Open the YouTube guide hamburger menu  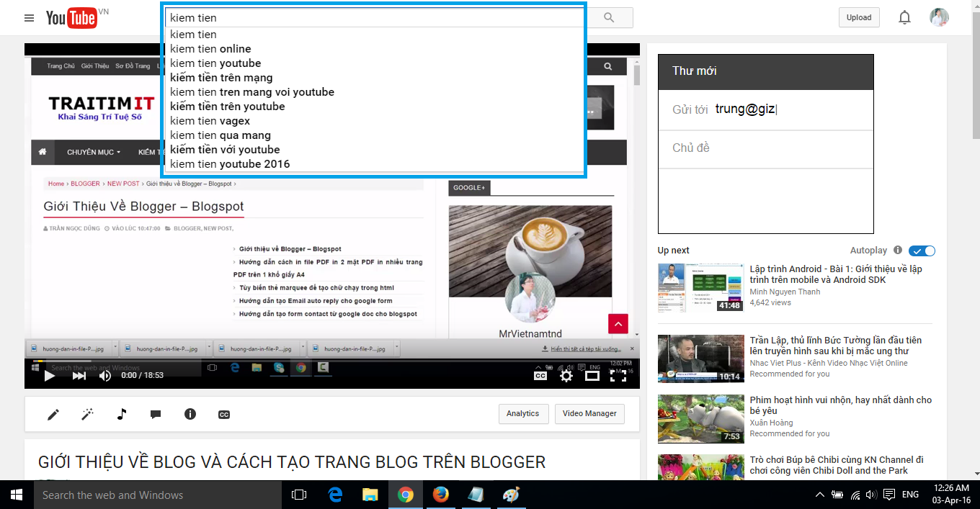[x=29, y=18]
